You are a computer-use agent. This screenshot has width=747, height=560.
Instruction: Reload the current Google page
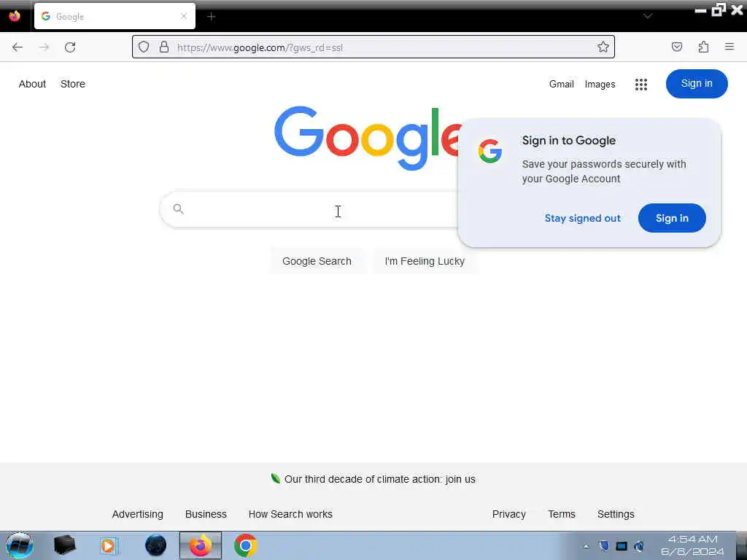tap(70, 47)
